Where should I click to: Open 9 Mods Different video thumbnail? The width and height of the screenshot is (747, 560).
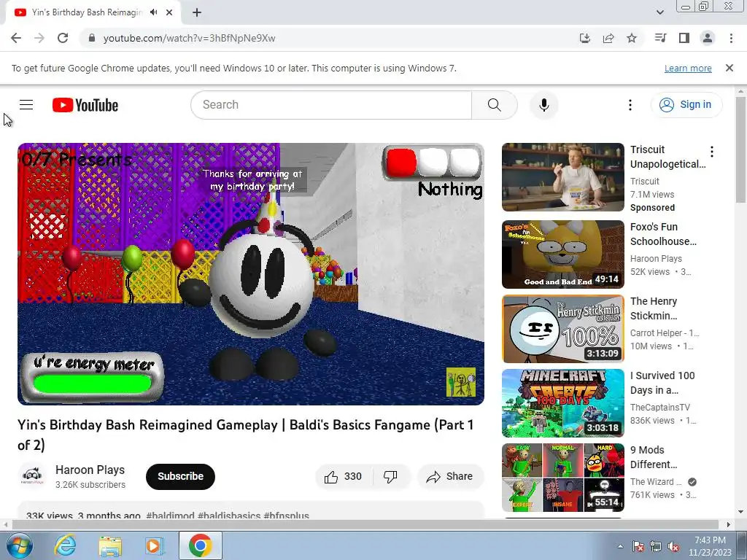click(x=562, y=477)
